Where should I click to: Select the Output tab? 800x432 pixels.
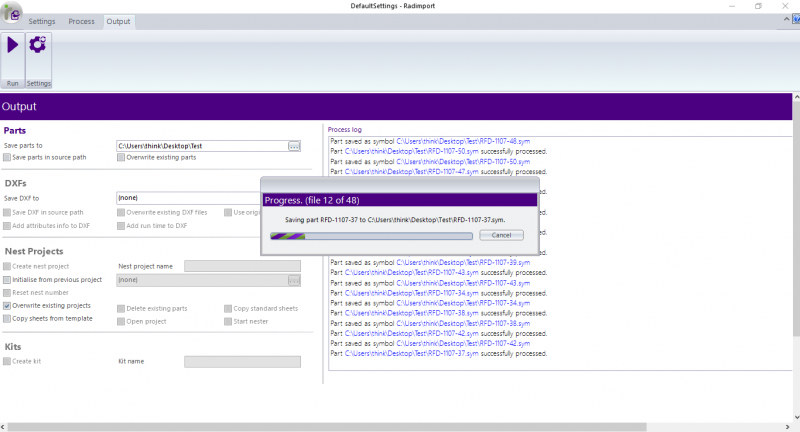(x=118, y=21)
